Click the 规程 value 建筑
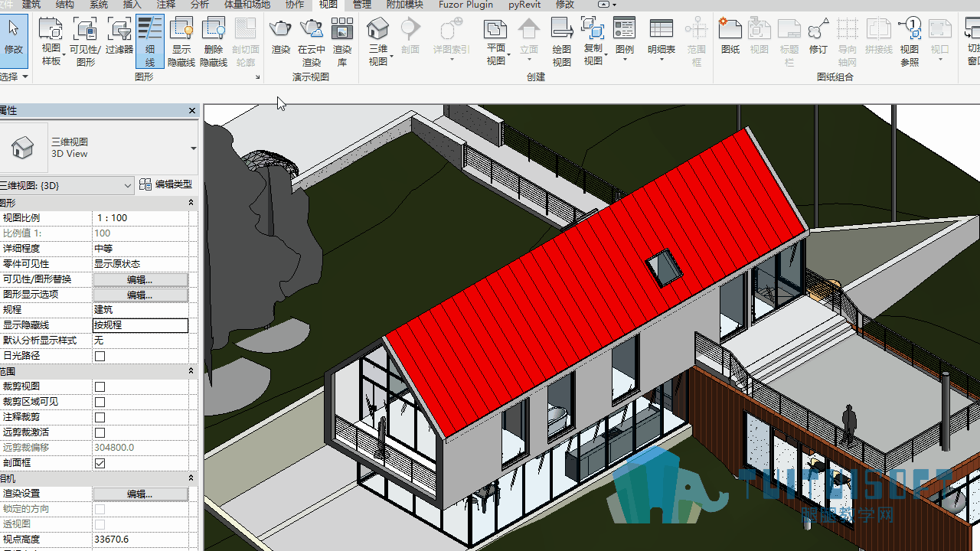 (141, 310)
